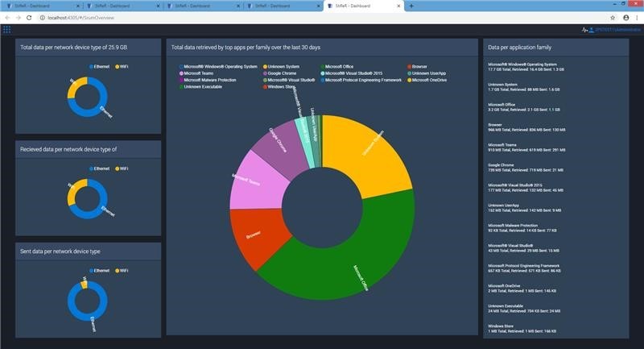Toggle Microsoft Malware Protection legend entry
This screenshot has width=644, height=349.
[x=208, y=80]
